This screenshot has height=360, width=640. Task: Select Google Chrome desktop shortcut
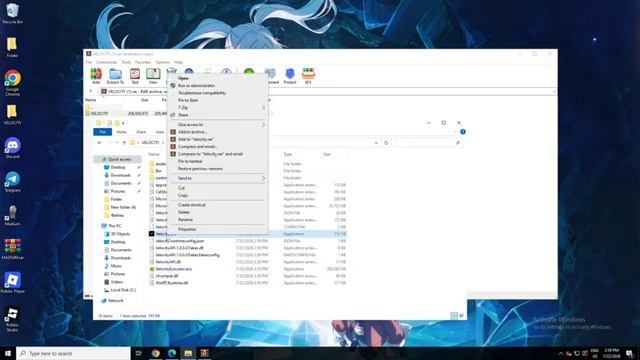tap(12, 83)
